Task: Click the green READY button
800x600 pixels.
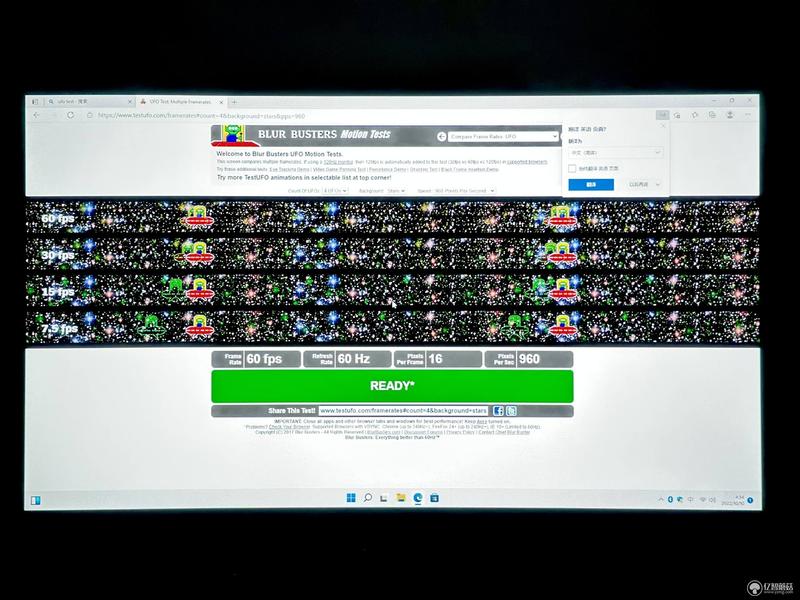Action: pos(392,386)
